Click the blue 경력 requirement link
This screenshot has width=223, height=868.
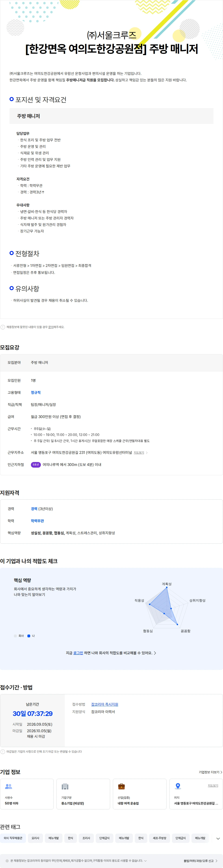pyautogui.click(x=34, y=509)
